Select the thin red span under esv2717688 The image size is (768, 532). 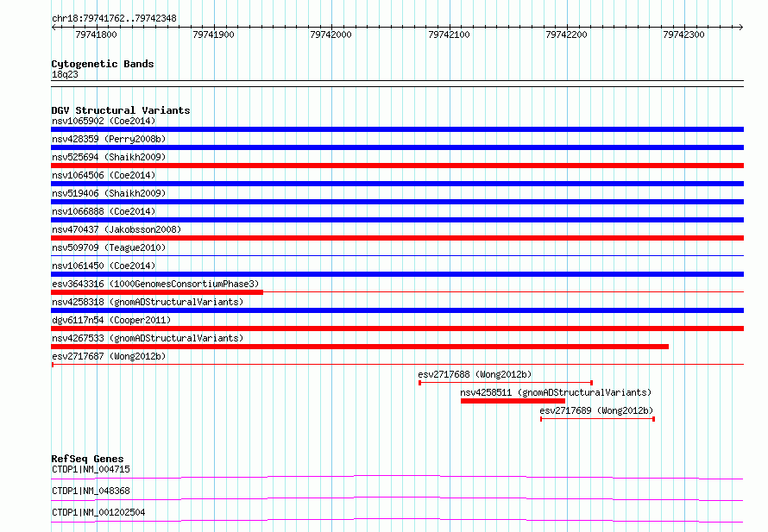click(x=506, y=383)
